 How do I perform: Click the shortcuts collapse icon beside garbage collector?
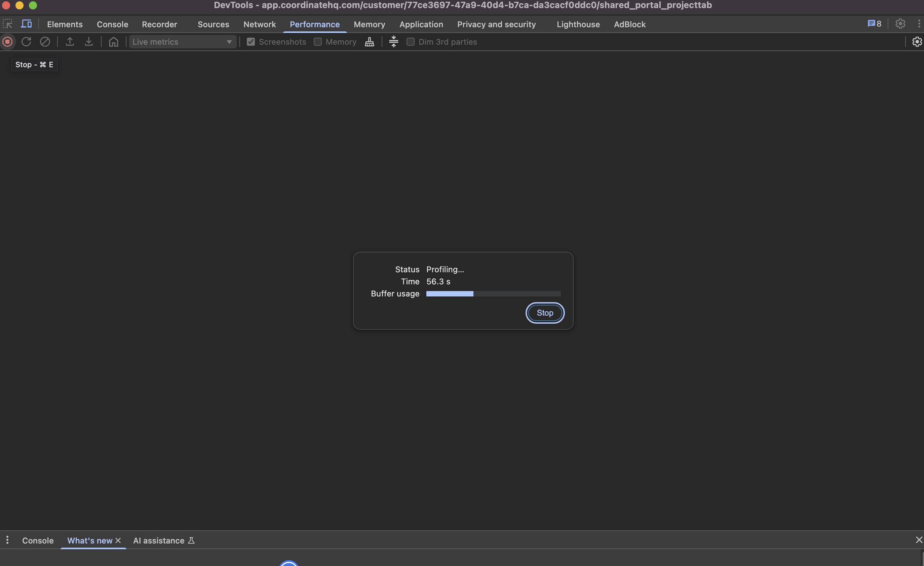click(393, 42)
